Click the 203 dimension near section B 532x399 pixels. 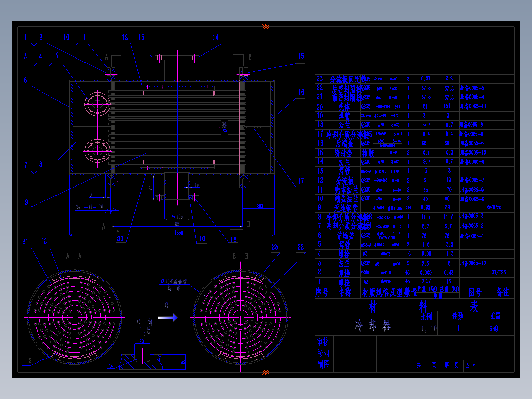260,206
